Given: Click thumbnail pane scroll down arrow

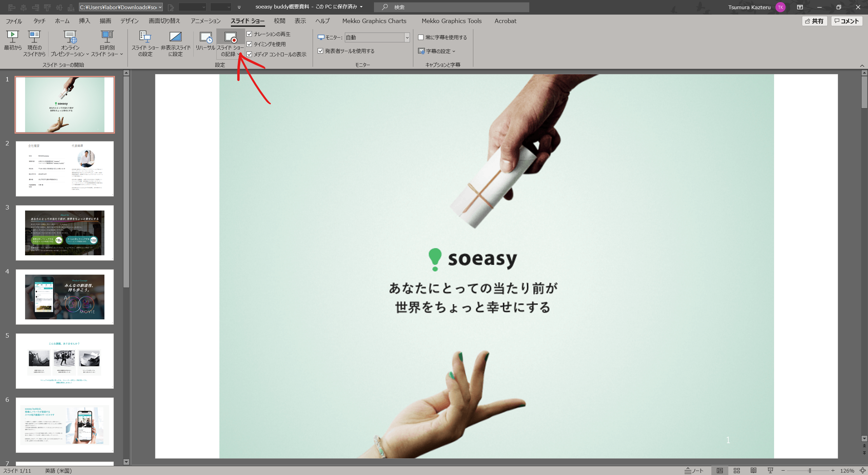Looking at the screenshot, I should 126,462.
